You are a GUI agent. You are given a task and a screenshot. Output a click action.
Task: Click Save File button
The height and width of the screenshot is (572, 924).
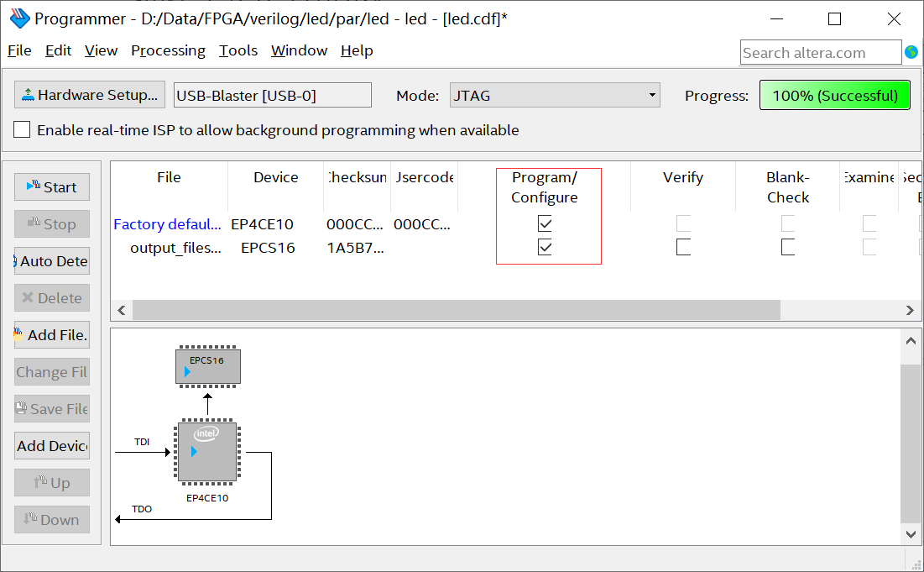coord(52,409)
